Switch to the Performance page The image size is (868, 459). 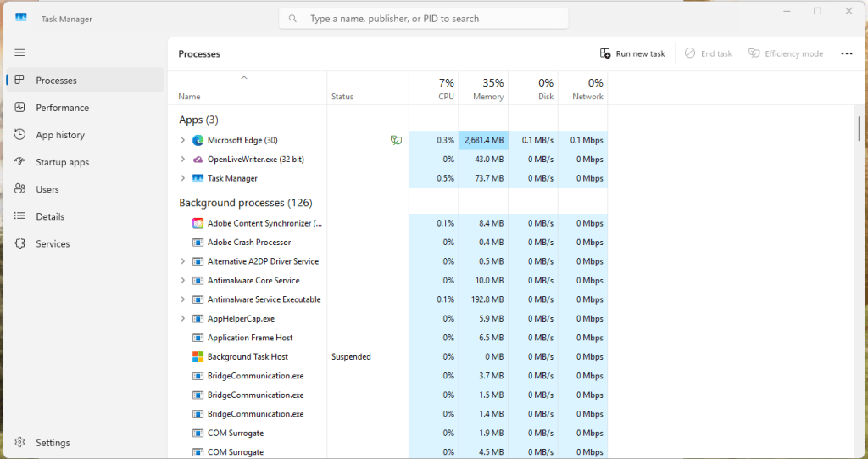(x=62, y=108)
